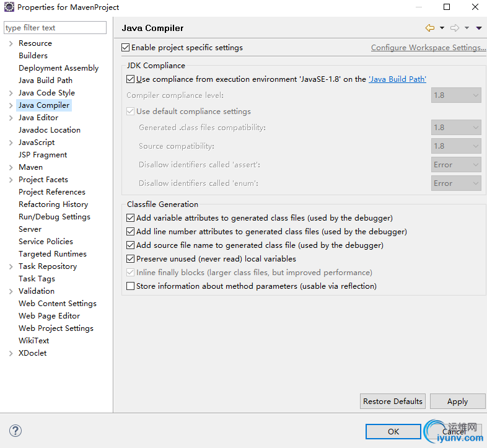This screenshot has width=487, height=448.
Task: Open Disallow identifiers called 'enum' dropdown
Action: (x=456, y=183)
